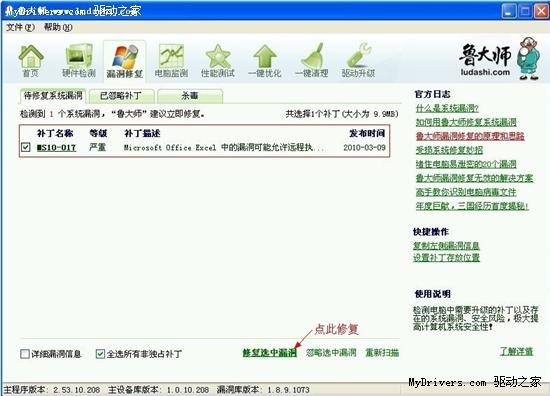
Task: Uncheck the MS10-017 patch checkbox
Action: 26,147
